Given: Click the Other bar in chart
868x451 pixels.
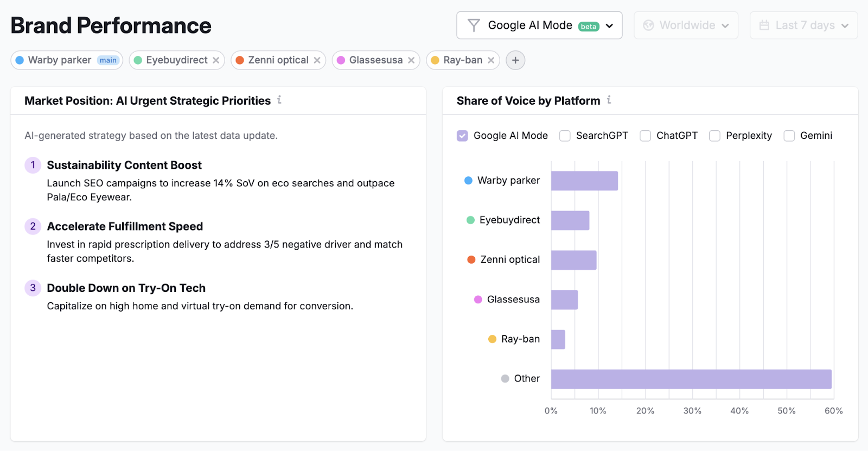Looking at the screenshot, I should (691, 379).
